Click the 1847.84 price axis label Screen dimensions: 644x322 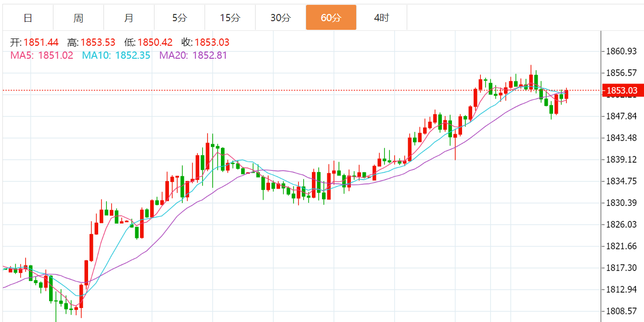click(622, 116)
